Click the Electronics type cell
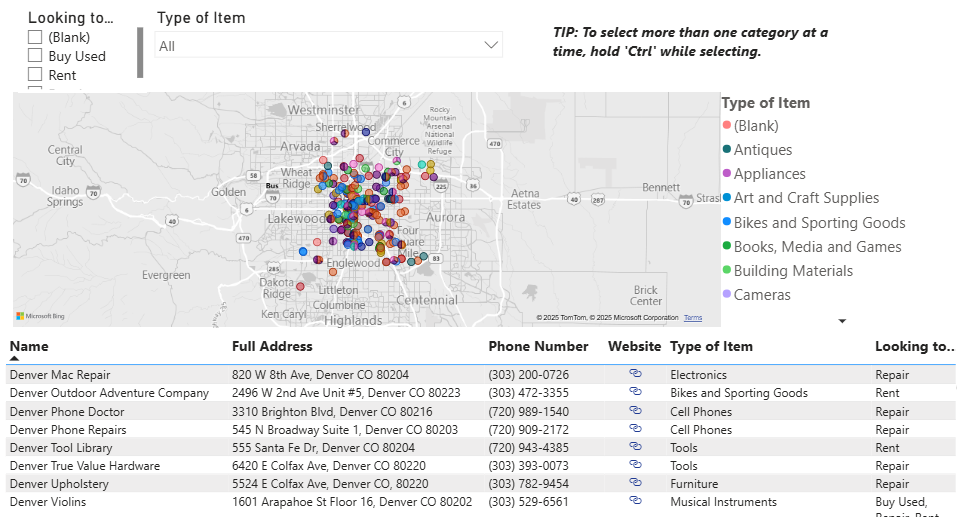The width and height of the screenshot is (957, 517). (698, 375)
